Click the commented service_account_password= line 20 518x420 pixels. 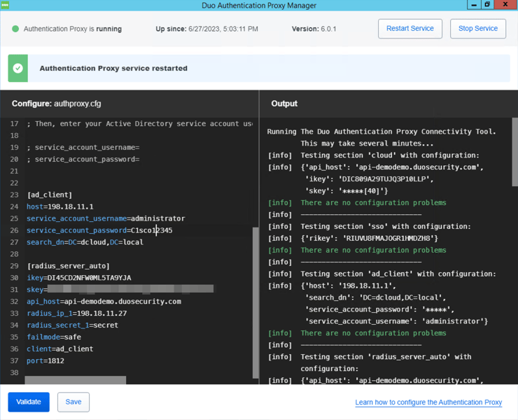[x=83, y=160]
